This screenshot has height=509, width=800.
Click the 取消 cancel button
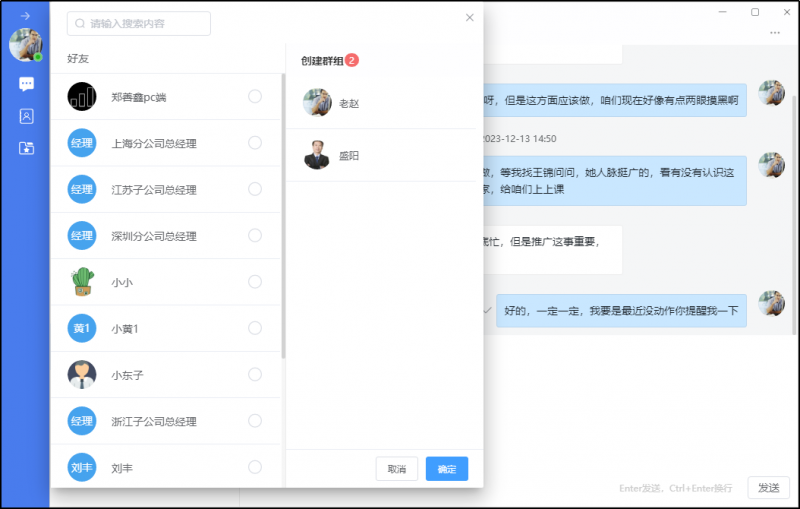pos(397,469)
